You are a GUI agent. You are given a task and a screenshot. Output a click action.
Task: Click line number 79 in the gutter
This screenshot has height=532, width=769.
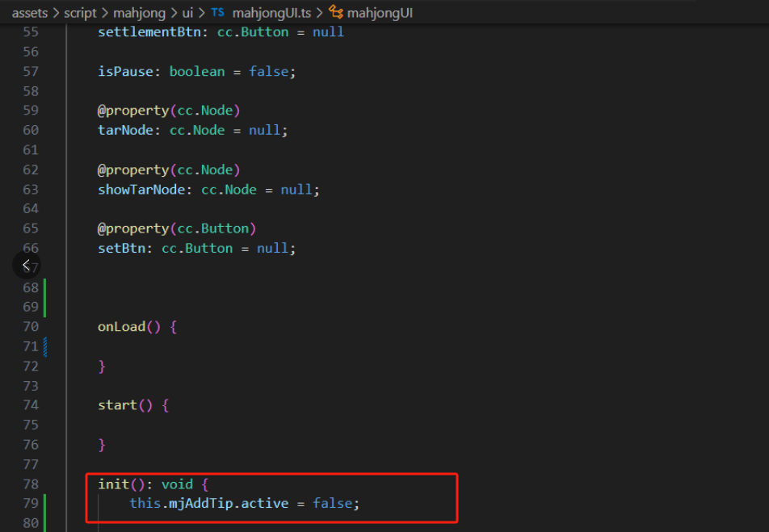[31, 504]
